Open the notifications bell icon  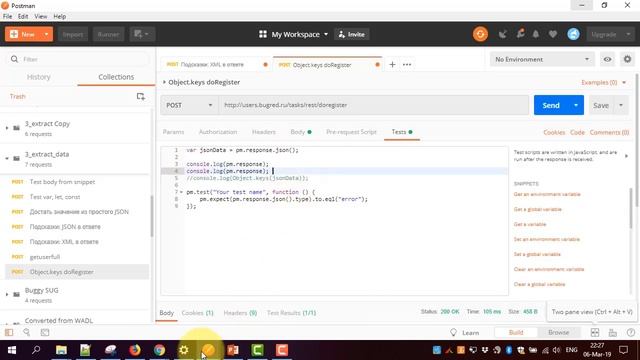coord(536,34)
